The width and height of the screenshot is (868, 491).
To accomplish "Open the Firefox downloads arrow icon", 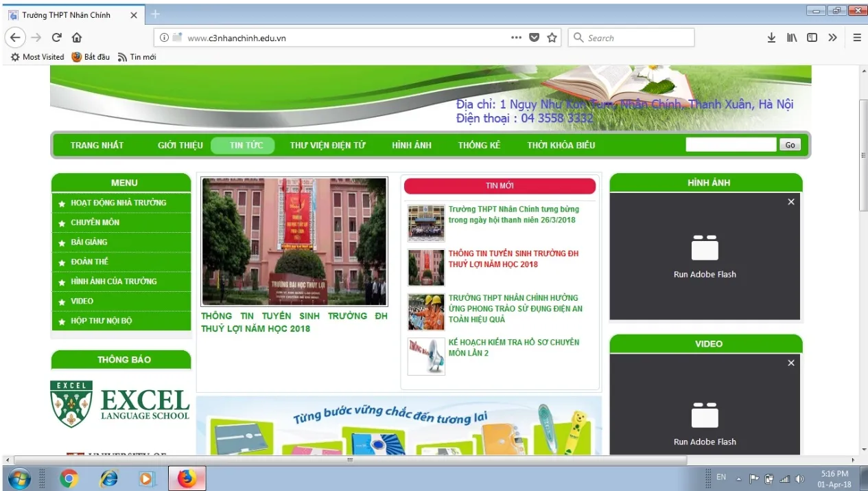I will [x=771, y=38].
